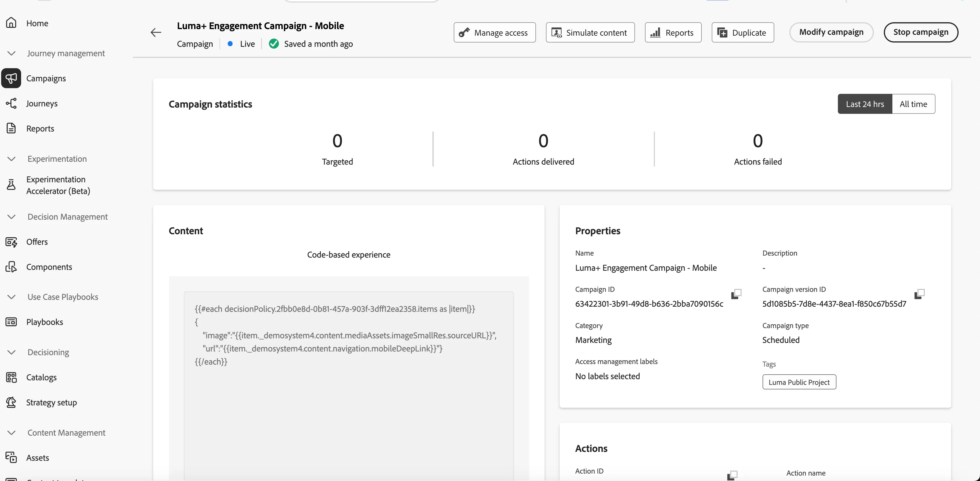This screenshot has width=980, height=481.
Task: Click the Saved a month ago text
Action: coord(318,44)
